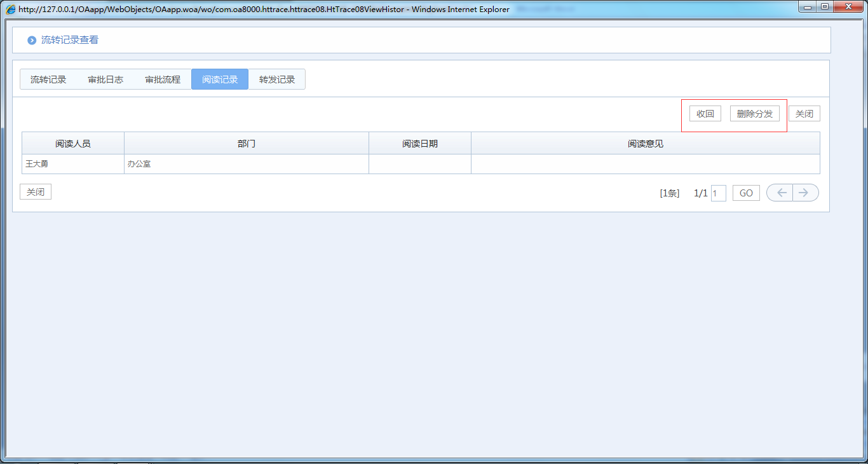Image resolution: width=868 pixels, height=464 pixels.
Task: Select the 审批流程 tab
Action: click(163, 79)
